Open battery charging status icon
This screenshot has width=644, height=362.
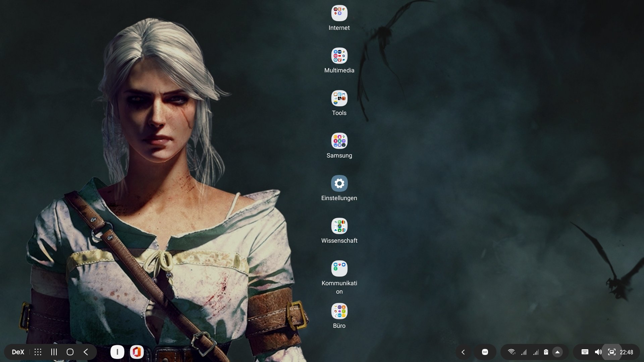pyautogui.click(x=546, y=352)
